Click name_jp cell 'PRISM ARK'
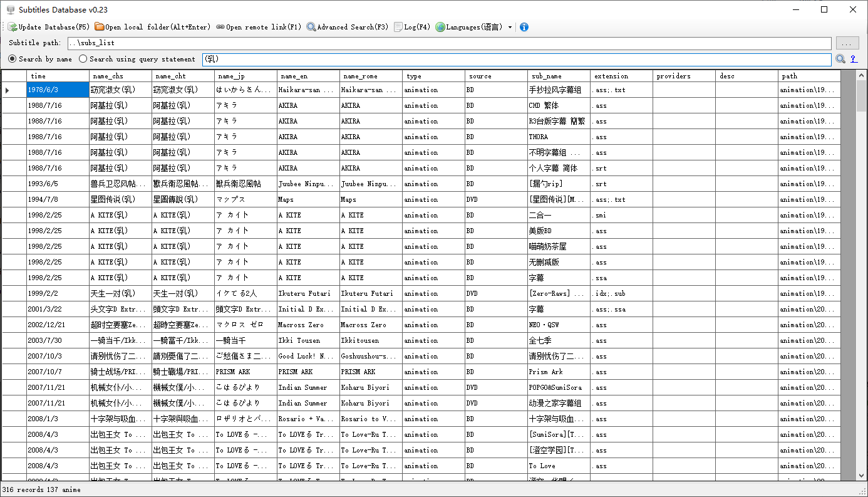 click(245, 372)
